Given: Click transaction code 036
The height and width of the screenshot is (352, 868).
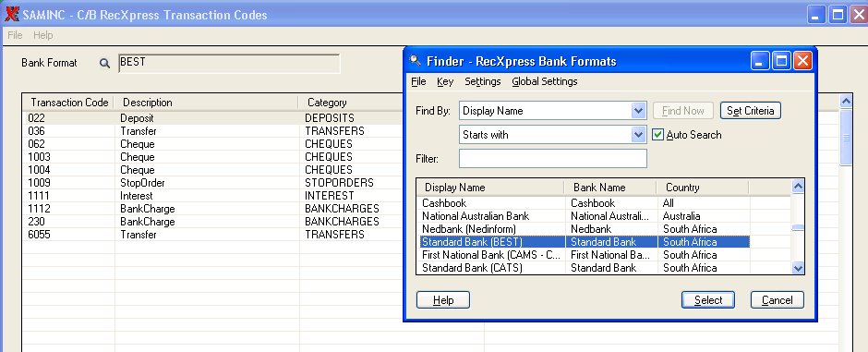Looking at the screenshot, I should tap(36, 131).
